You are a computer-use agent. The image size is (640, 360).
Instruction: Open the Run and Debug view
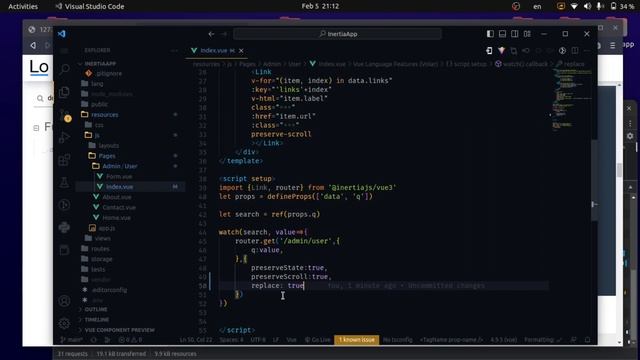(x=64, y=137)
